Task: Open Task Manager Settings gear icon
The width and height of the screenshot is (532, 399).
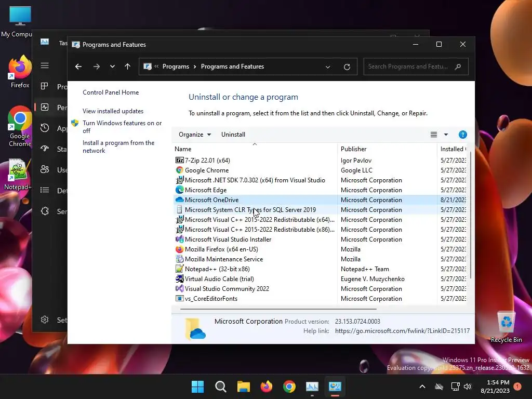Action: click(45, 320)
